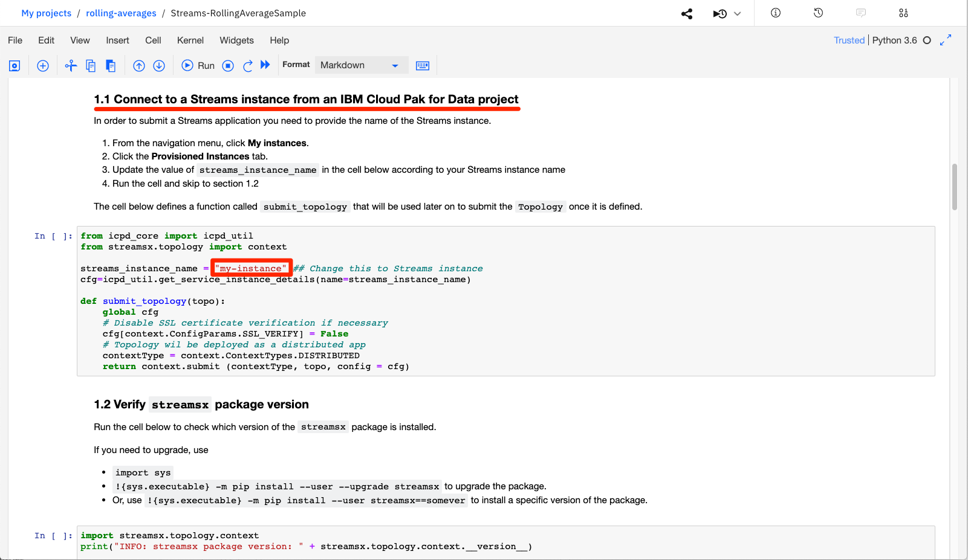Viewport: 968px width, 560px height.
Task: Click the second cell's In [ ]: prompt
Action: (53, 536)
